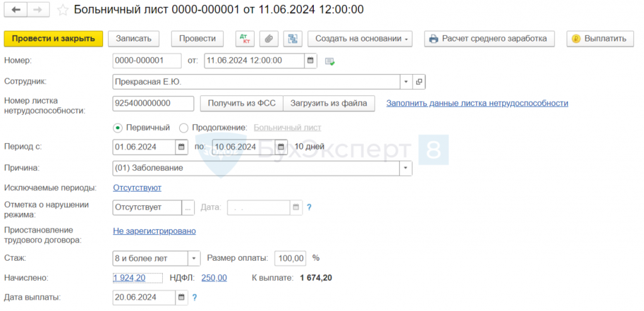644x311 pixels.
Task: Open calendar for period end date
Action: click(281, 146)
